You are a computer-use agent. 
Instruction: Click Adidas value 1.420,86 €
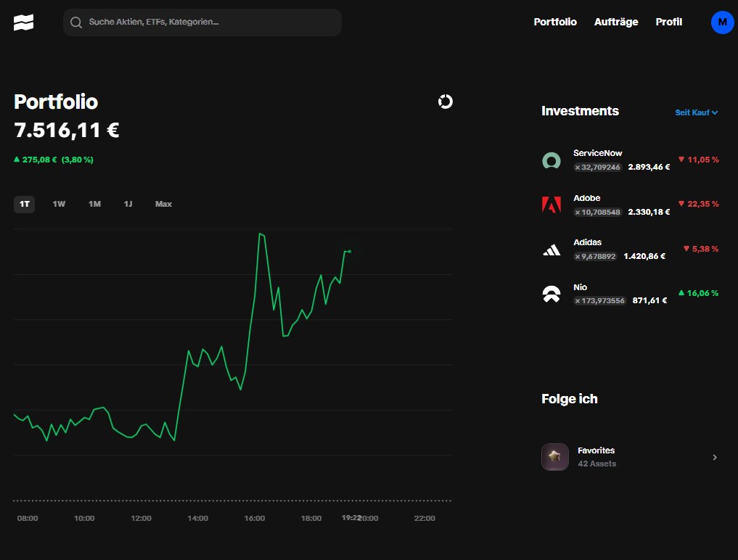click(644, 257)
